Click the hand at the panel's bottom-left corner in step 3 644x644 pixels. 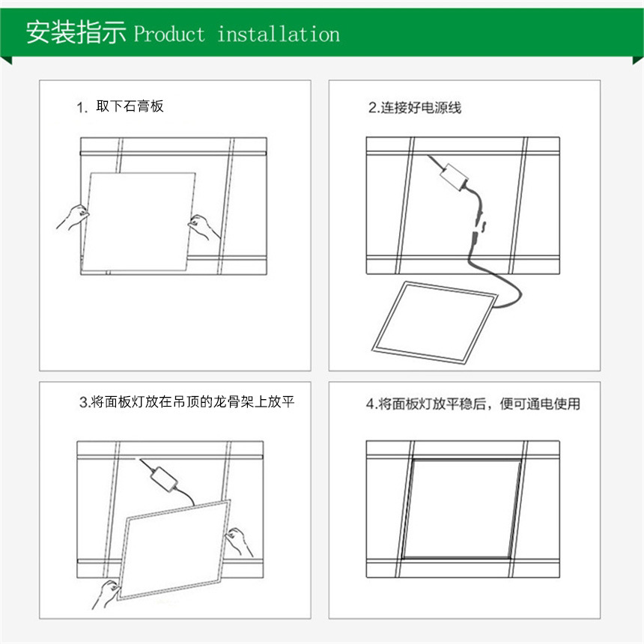[105, 595]
